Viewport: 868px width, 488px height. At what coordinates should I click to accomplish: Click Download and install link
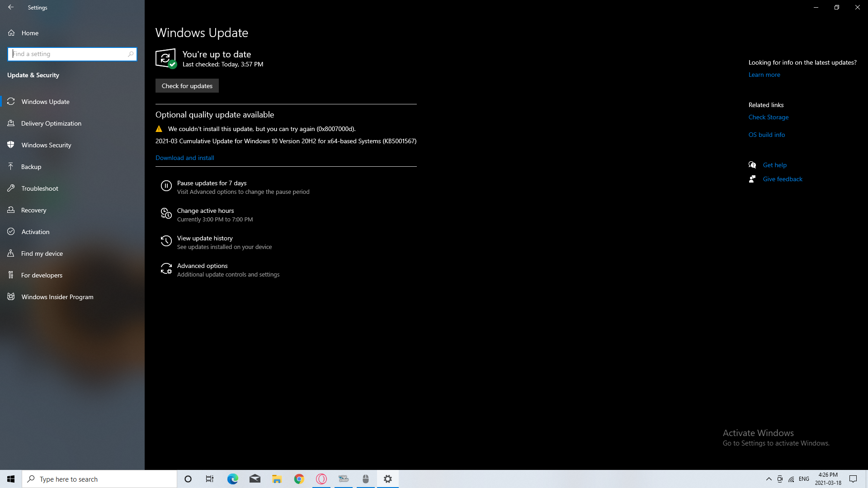pos(185,158)
